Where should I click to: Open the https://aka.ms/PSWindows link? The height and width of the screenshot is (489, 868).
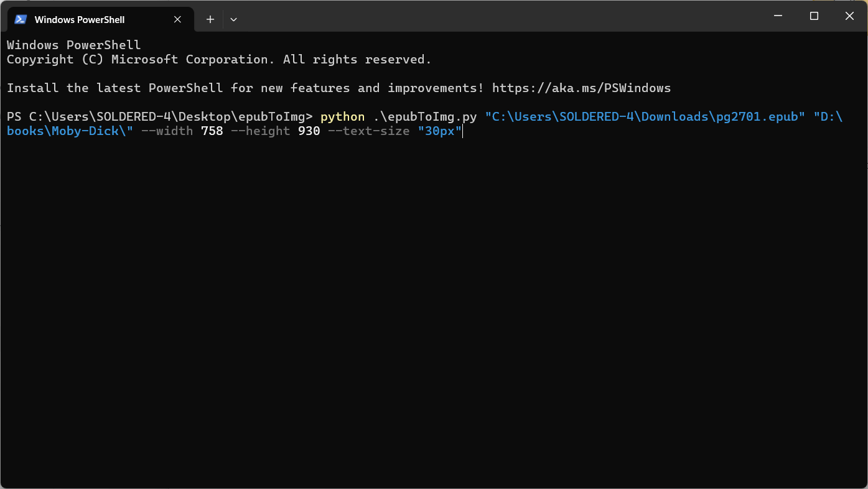(581, 88)
